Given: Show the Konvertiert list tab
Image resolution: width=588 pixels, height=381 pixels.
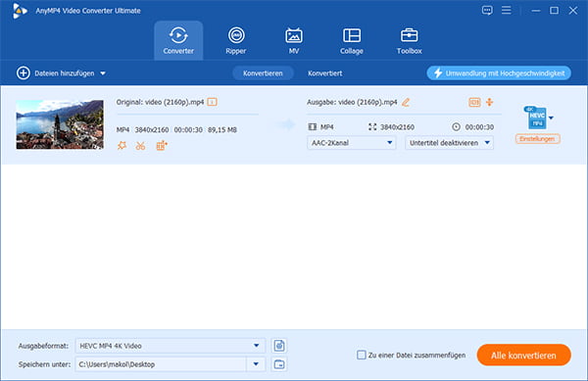Looking at the screenshot, I should point(324,73).
